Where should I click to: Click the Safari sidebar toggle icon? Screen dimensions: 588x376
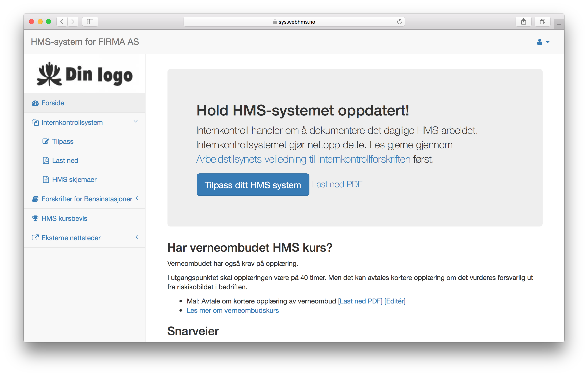90,22
